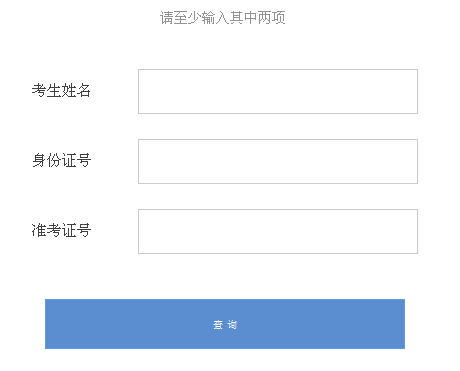
Task: Click the 考生姓名 label text
Action: tap(61, 91)
